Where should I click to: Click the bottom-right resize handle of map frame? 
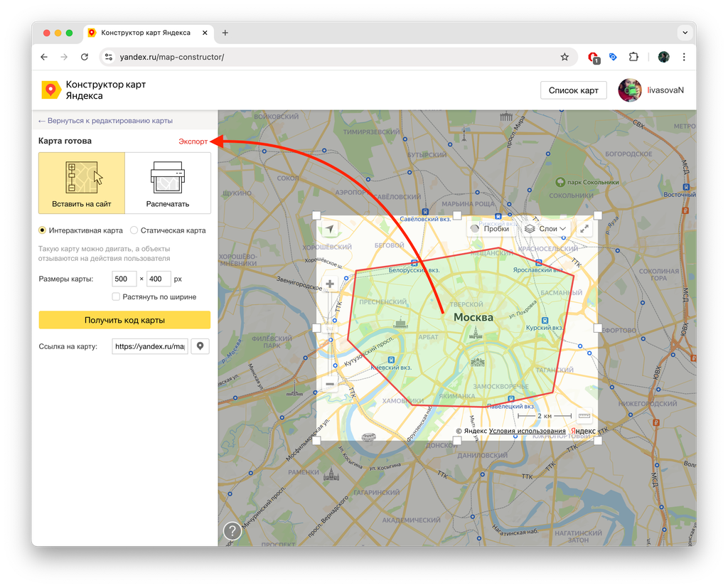coord(597,440)
